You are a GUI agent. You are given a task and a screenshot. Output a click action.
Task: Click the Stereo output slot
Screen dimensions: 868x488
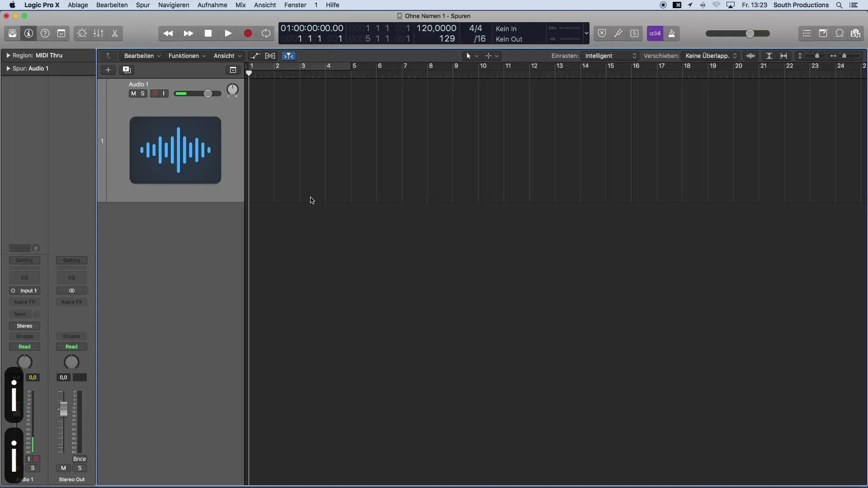(x=24, y=326)
